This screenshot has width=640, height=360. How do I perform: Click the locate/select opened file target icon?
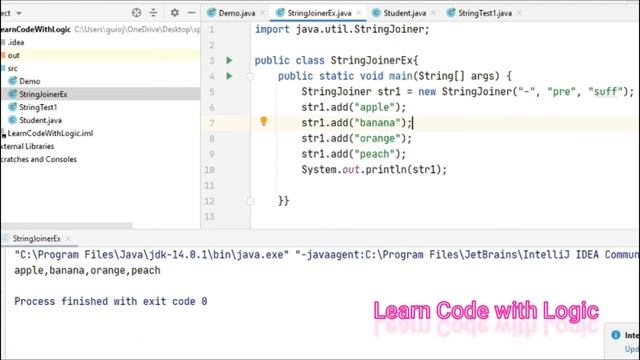pyautogui.click(x=136, y=13)
